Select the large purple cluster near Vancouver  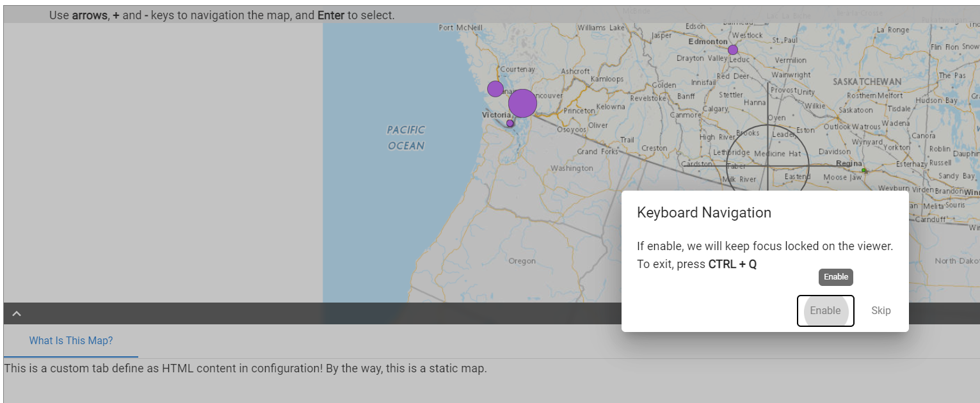click(x=522, y=102)
